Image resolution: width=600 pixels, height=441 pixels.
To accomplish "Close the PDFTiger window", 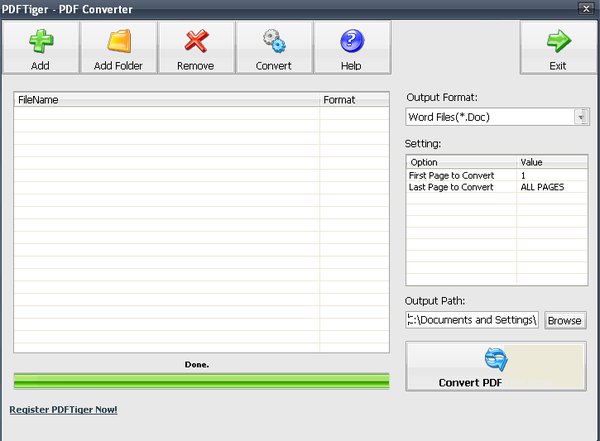I will click(586, 8).
